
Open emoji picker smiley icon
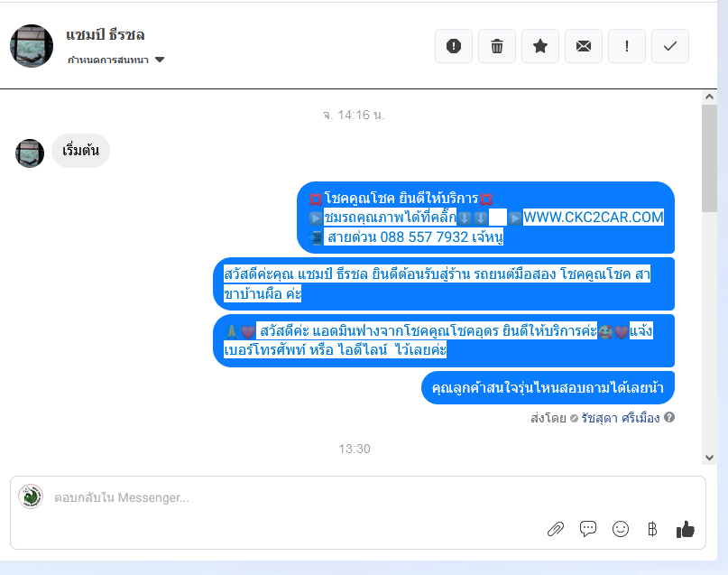click(621, 529)
